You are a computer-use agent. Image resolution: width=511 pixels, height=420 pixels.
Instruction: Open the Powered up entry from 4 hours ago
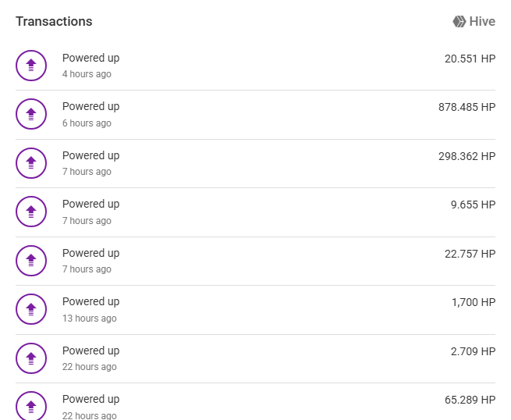[x=90, y=58]
